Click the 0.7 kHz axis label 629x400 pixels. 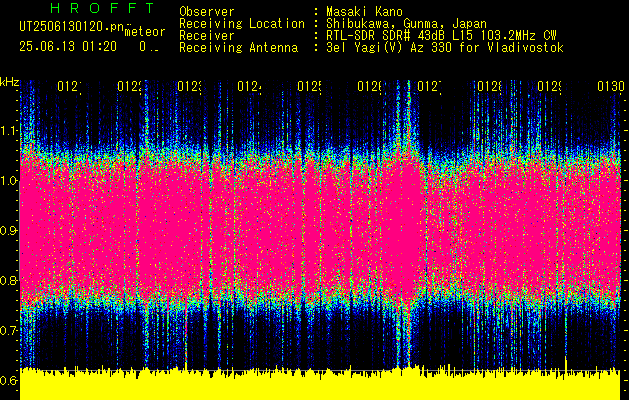coord(9,331)
